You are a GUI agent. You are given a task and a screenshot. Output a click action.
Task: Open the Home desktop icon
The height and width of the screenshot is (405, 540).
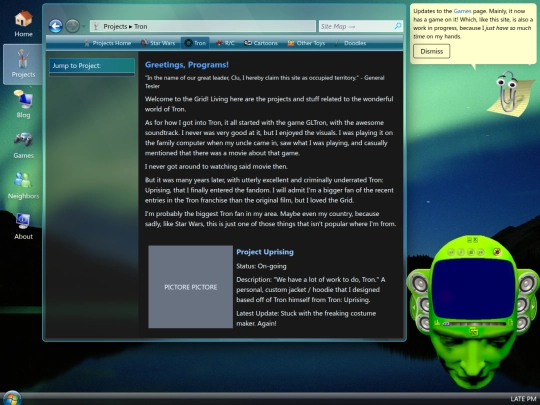pos(23,23)
